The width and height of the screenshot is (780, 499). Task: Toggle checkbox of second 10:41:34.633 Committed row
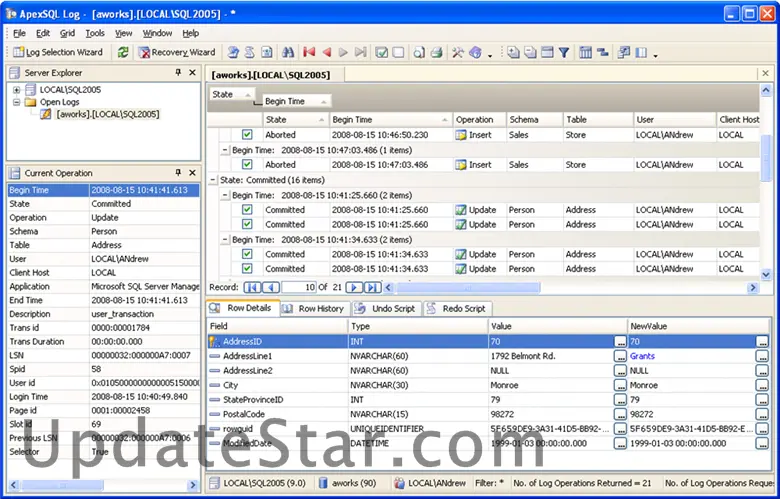[247, 268]
